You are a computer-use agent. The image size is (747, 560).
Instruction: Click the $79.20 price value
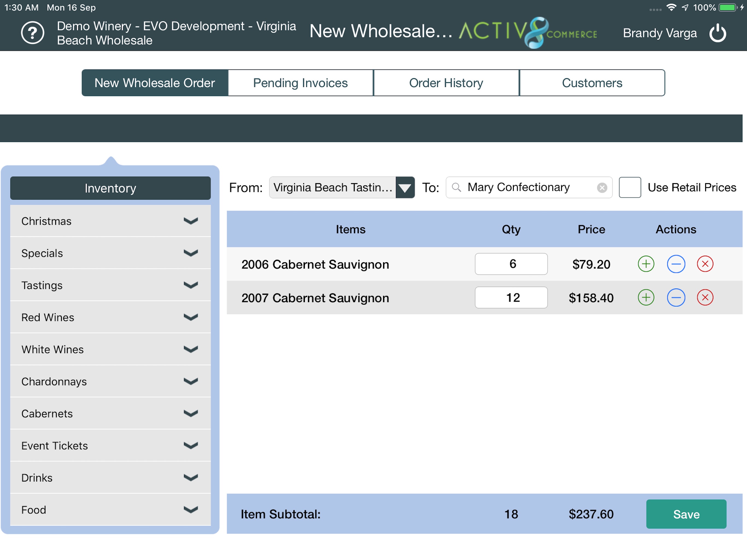tap(591, 264)
